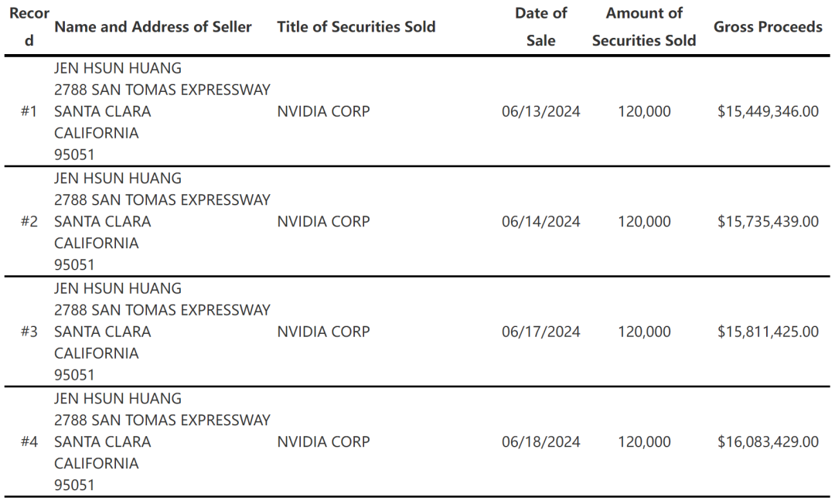Select record number #3 cell
Viewport: 835px width, 504px height.
pyautogui.click(x=29, y=332)
